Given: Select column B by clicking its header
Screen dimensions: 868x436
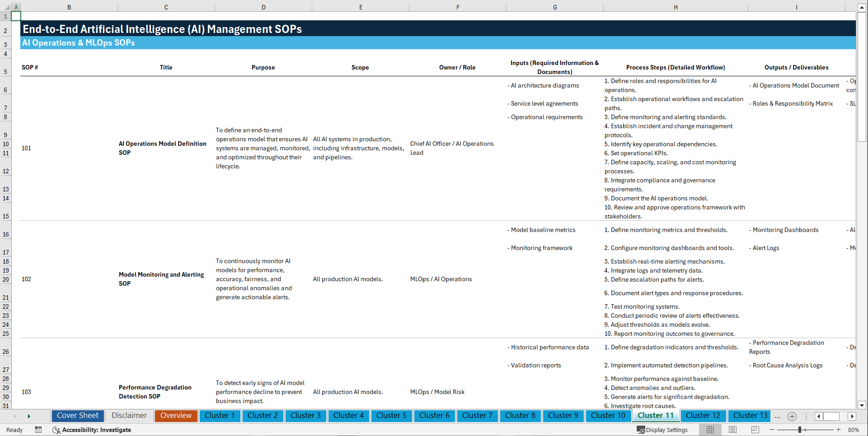Looking at the screenshot, I should point(69,7).
